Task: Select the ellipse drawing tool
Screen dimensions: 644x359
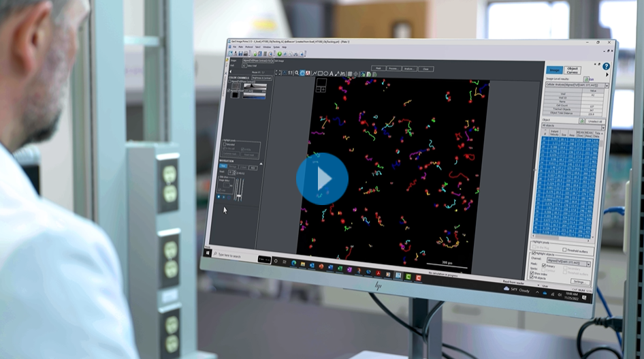Action: 325,74
